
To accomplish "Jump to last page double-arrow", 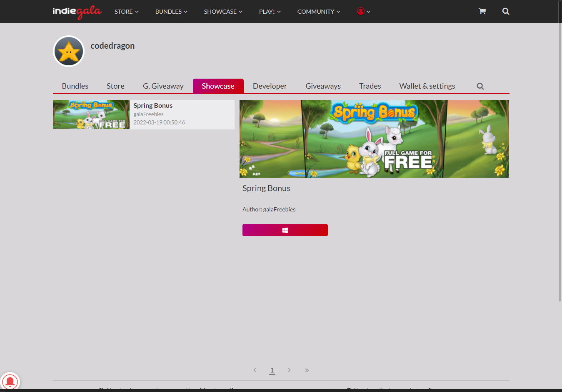I will coord(307,370).
